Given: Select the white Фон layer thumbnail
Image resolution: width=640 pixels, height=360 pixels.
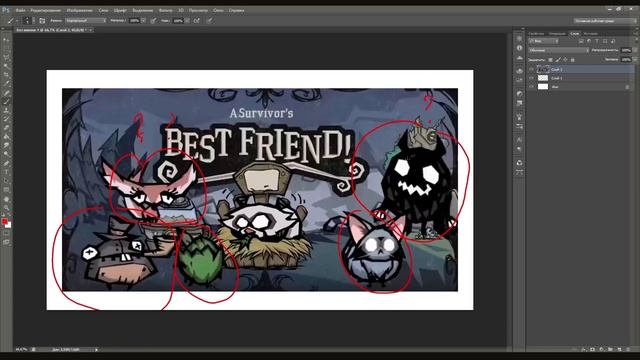Looking at the screenshot, I should (543, 87).
